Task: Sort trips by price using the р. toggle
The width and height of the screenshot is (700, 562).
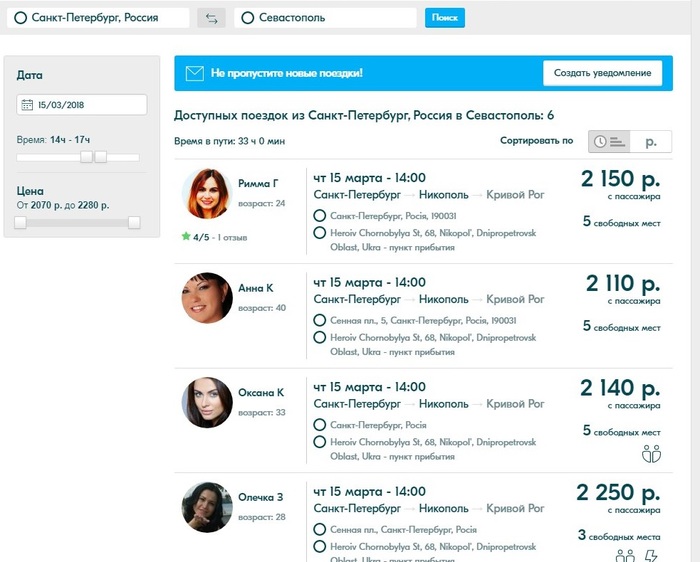Action: coord(652,142)
